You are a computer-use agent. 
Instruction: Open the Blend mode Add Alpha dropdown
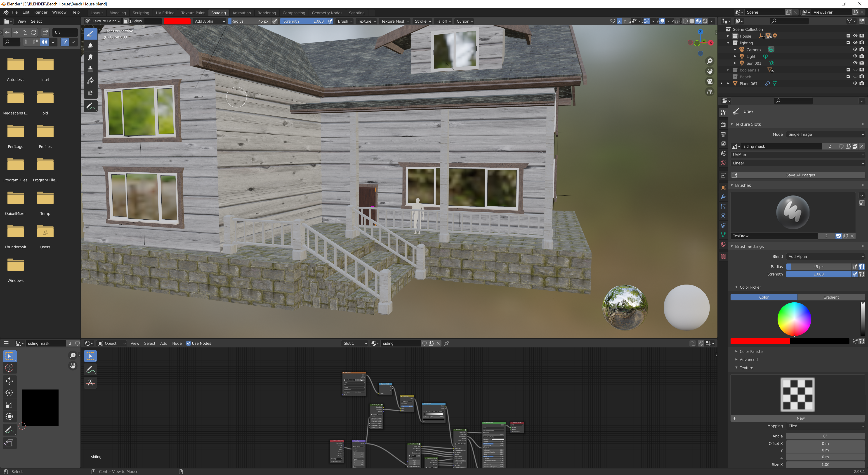click(x=825, y=256)
